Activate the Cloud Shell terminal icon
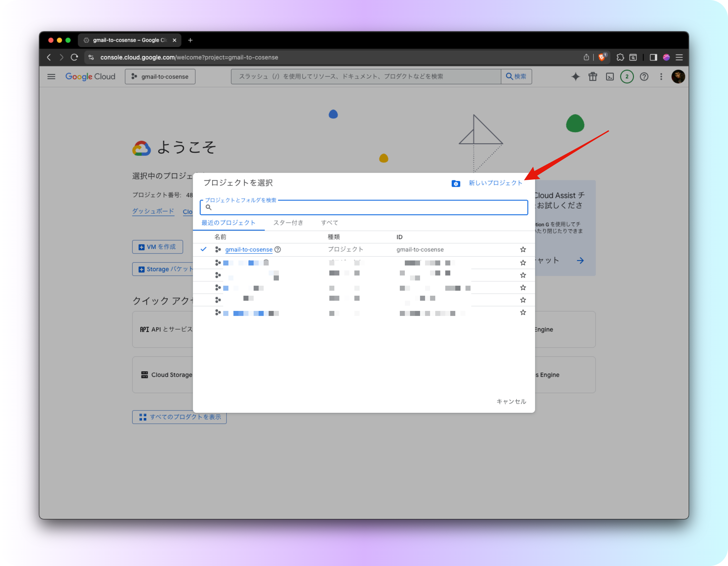Image resolution: width=728 pixels, height=566 pixels. [x=610, y=77]
